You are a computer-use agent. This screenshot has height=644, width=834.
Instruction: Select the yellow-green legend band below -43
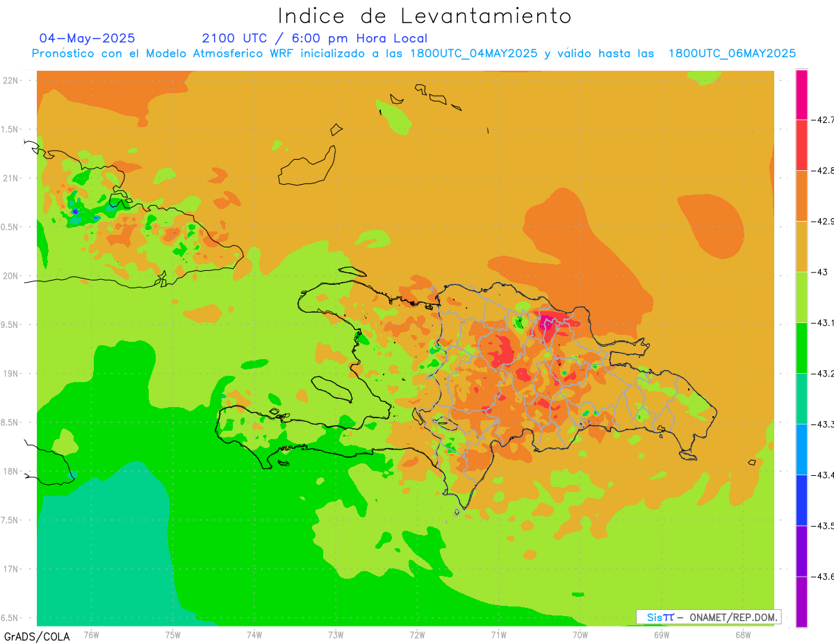[801, 297]
